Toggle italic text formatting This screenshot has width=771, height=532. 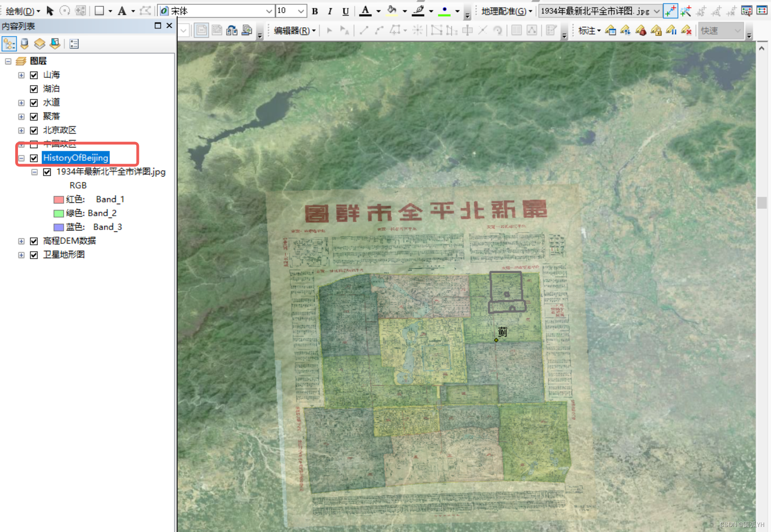(x=330, y=11)
